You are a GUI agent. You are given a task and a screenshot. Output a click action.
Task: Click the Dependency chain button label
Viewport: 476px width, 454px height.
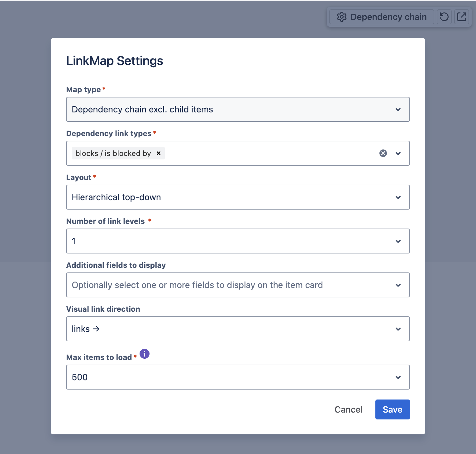pyautogui.click(x=388, y=17)
